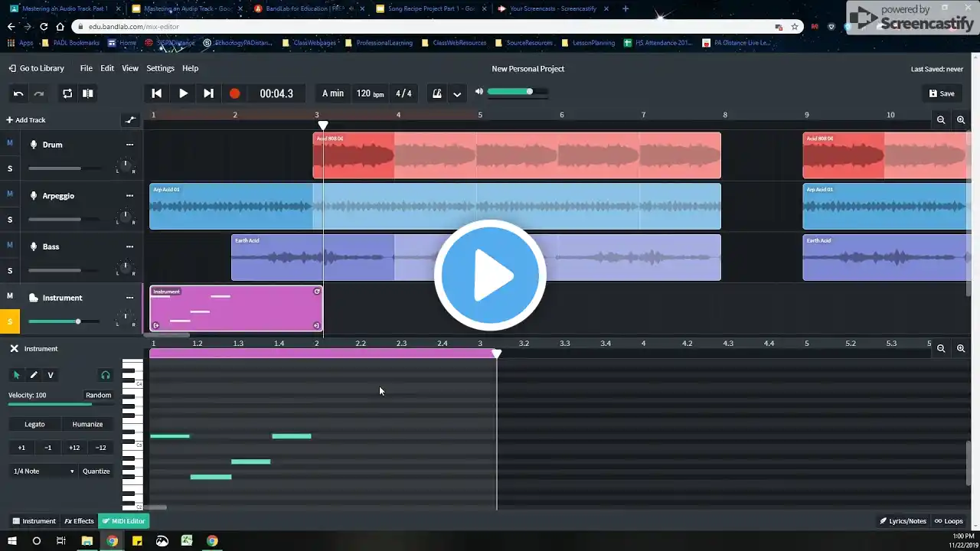Open the Arpeggio track options menu
Viewport: 980px width, 551px height.
click(x=129, y=196)
